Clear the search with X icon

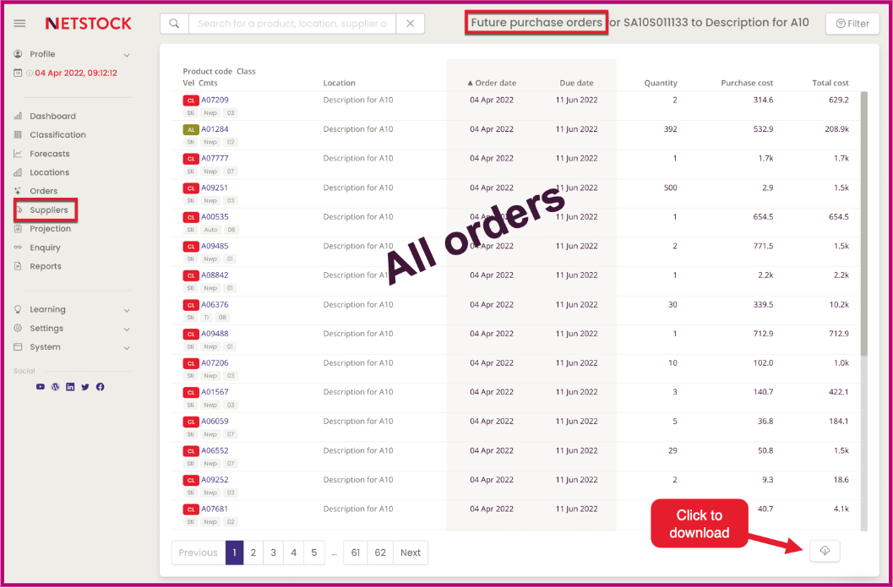tap(410, 24)
